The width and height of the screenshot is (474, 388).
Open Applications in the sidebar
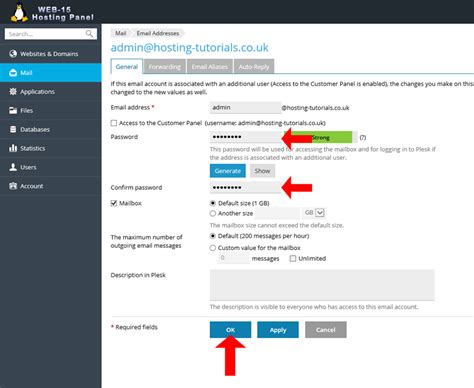click(x=51, y=91)
